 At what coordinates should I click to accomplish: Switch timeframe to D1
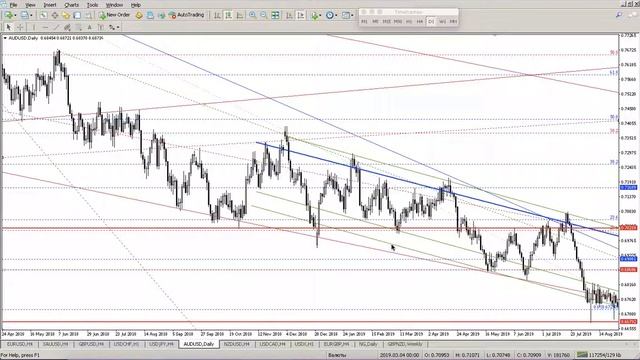(431, 22)
